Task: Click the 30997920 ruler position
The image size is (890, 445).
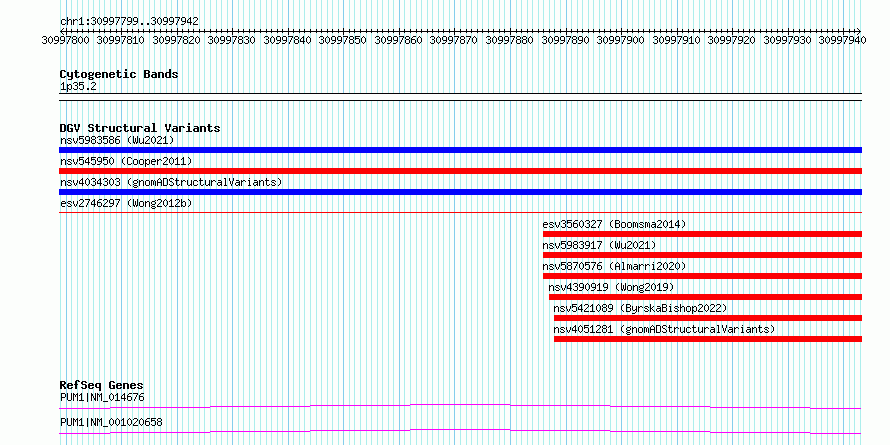Action: click(732, 40)
